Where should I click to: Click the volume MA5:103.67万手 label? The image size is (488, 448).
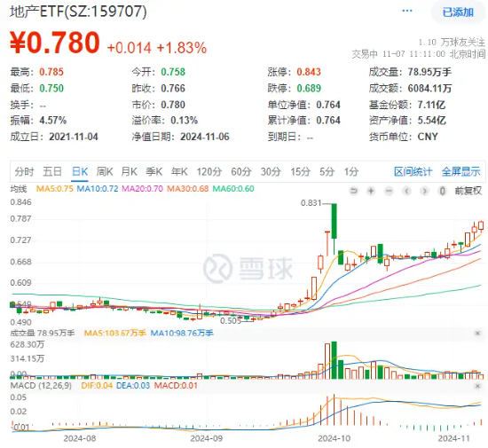(114, 334)
